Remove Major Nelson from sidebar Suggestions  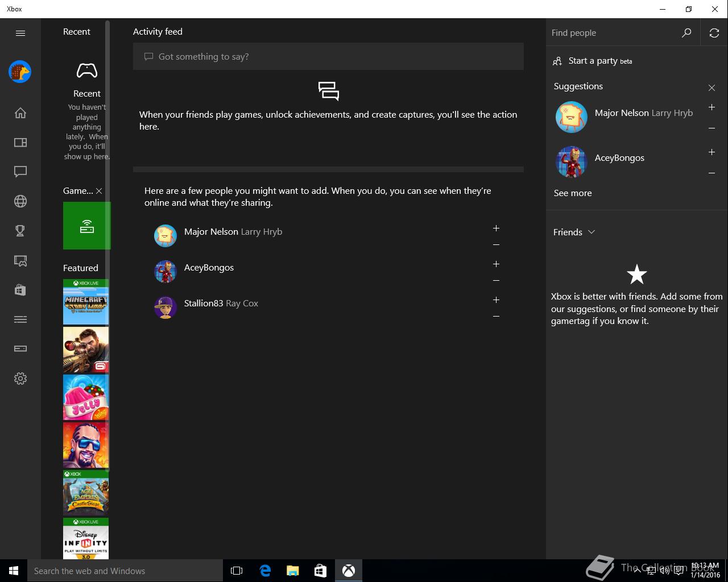(x=712, y=128)
